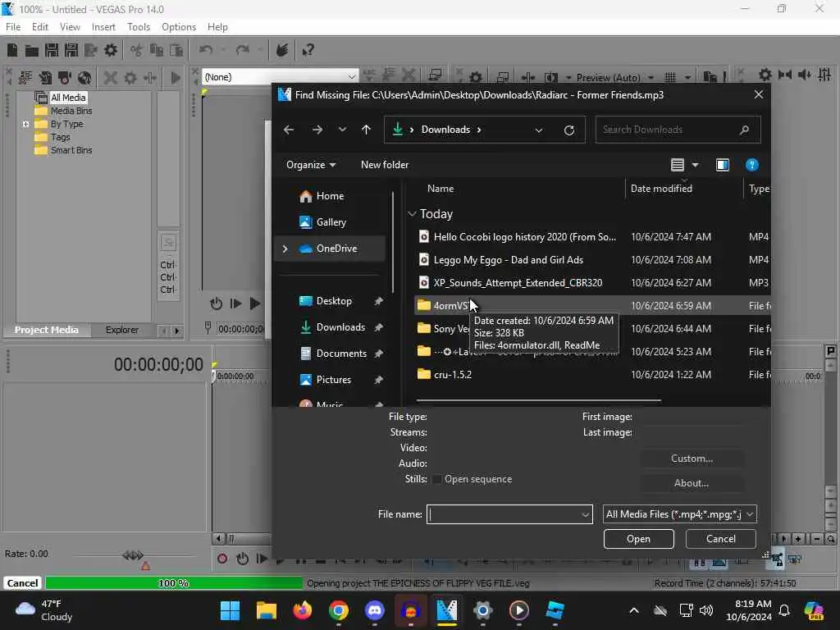The image size is (840, 630).
Task: Open the recent locations chevron dropdown
Action: tap(342, 130)
